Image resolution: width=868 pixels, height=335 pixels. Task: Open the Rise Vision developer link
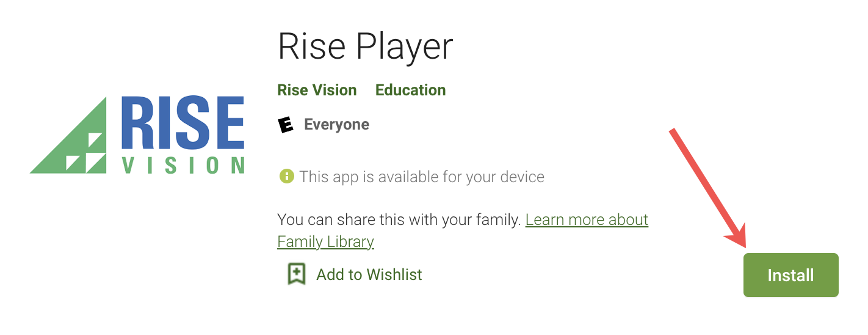click(317, 90)
